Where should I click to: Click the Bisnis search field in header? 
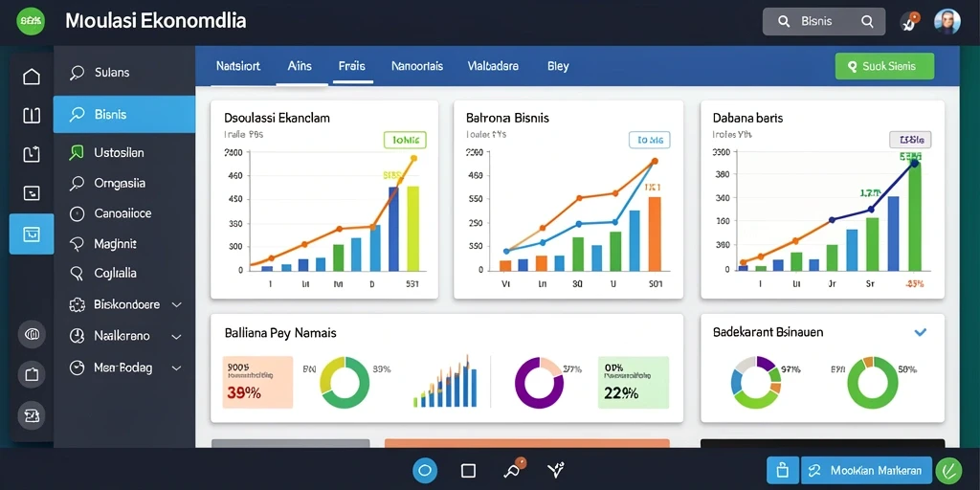point(824,21)
